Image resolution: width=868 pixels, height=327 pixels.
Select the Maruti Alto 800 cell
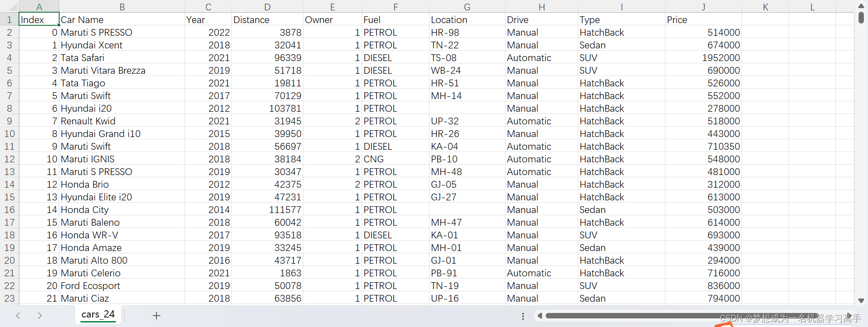[x=122, y=261]
